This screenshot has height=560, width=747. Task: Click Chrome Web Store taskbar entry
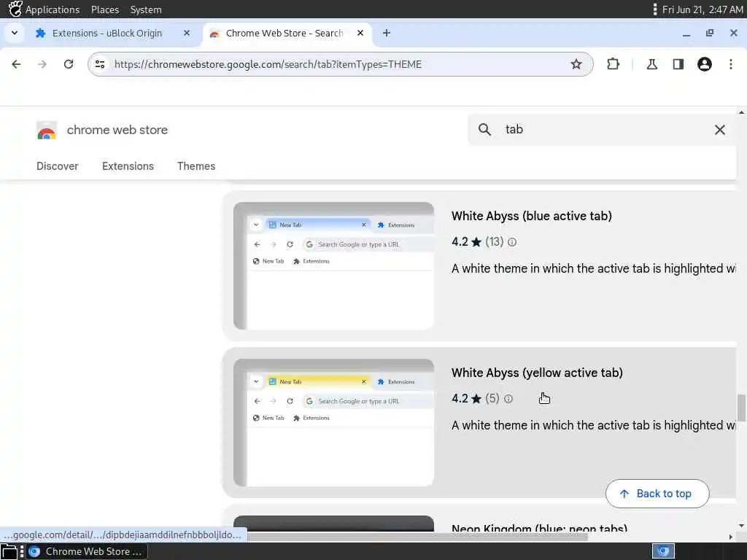[87, 551]
